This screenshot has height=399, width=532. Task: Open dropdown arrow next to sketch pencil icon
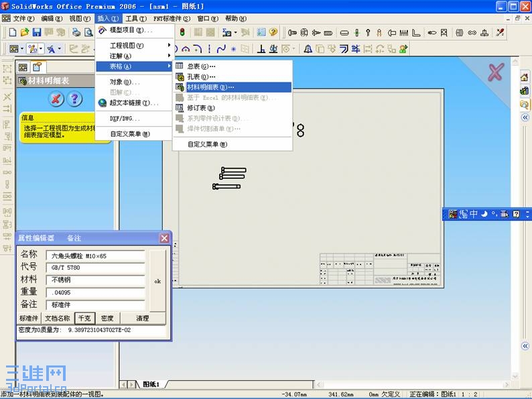(x=41, y=49)
